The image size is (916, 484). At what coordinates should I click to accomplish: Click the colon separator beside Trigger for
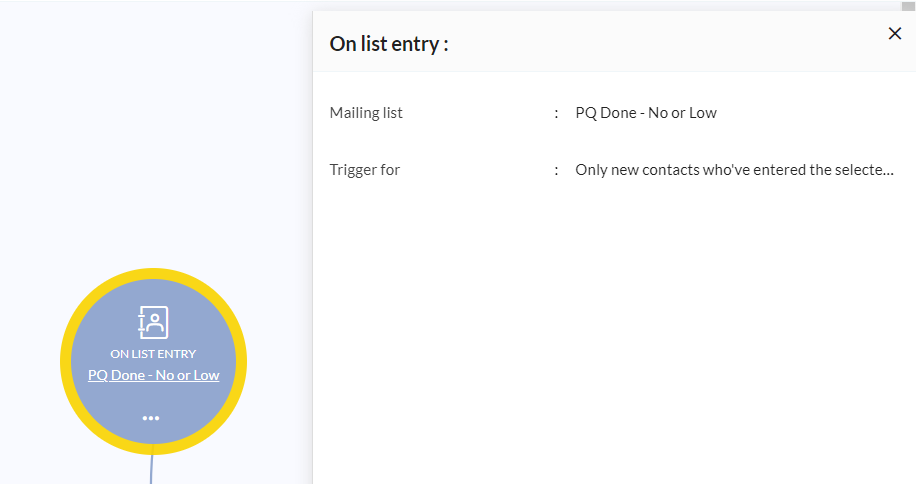(x=556, y=170)
